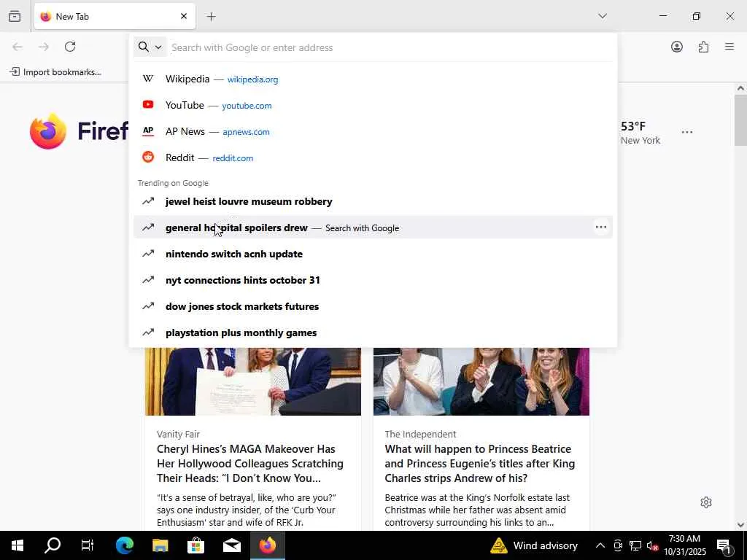Image resolution: width=747 pixels, height=560 pixels.
Task: Open the 7:30 AM clock calendar
Action: pyautogui.click(x=684, y=545)
